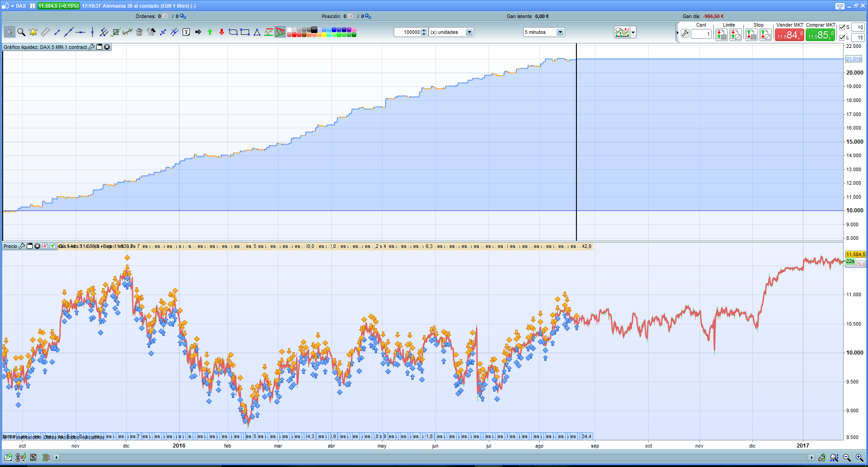This screenshot has width=868, height=467.
Task: Select the arrow cursor tool
Action: coord(9,32)
